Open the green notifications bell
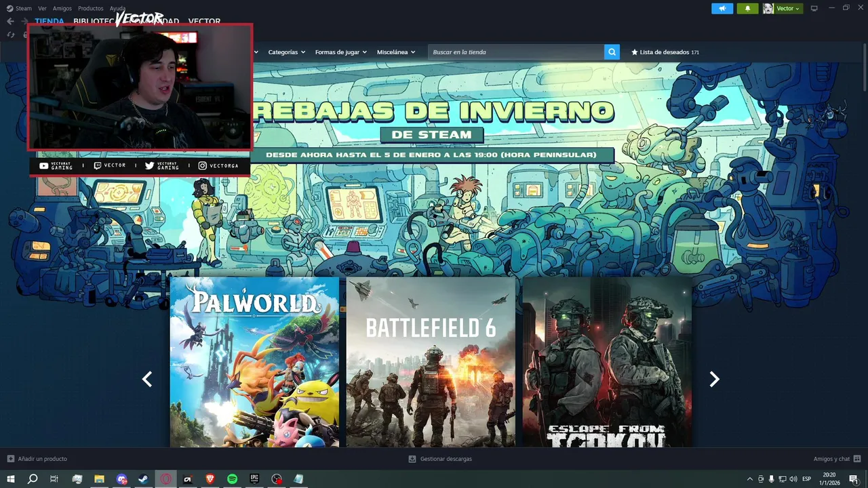 coord(747,8)
